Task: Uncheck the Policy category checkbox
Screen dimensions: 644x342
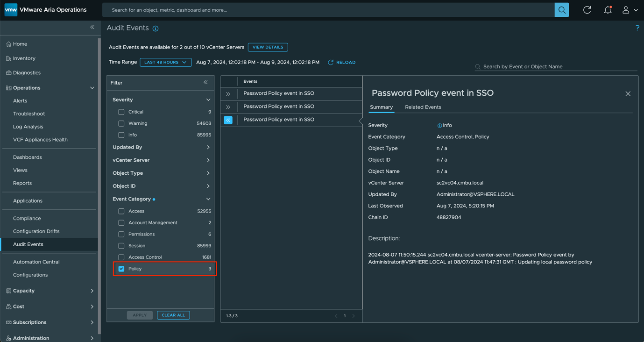Action: point(121,269)
